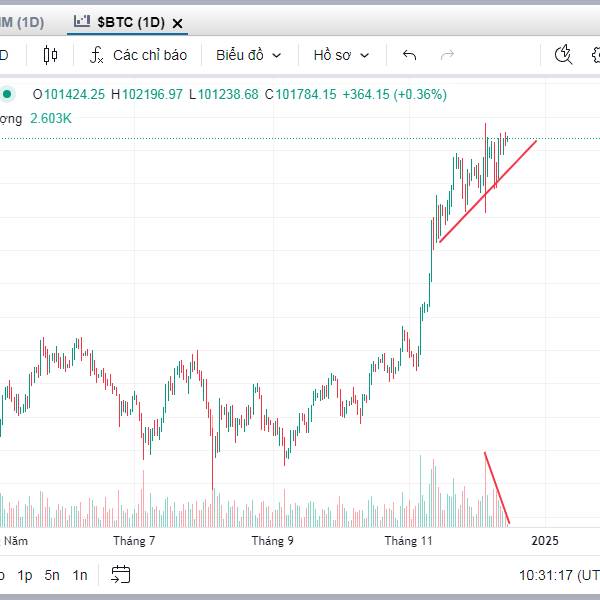Click the 2025 label on time axis
The height and width of the screenshot is (600, 600).
pos(545,540)
